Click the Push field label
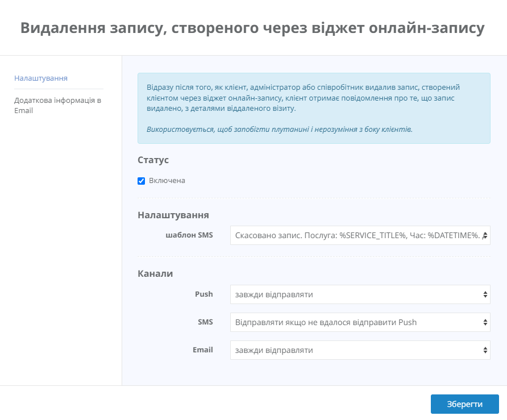 point(203,294)
